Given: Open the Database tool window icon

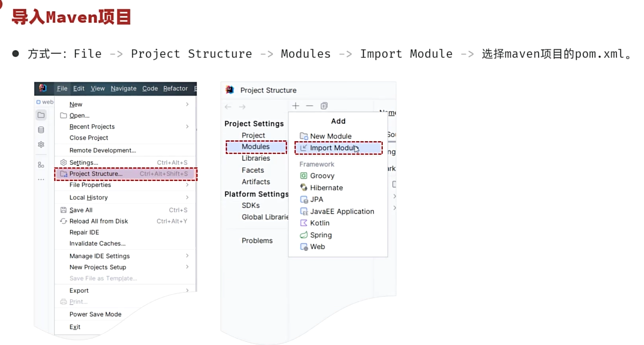Looking at the screenshot, I should coord(41,130).
